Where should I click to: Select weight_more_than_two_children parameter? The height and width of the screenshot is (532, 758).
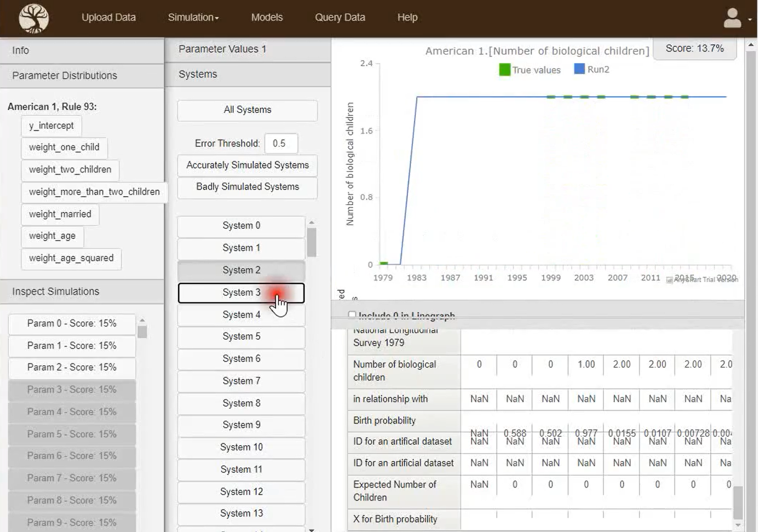(x=94, y=192)
